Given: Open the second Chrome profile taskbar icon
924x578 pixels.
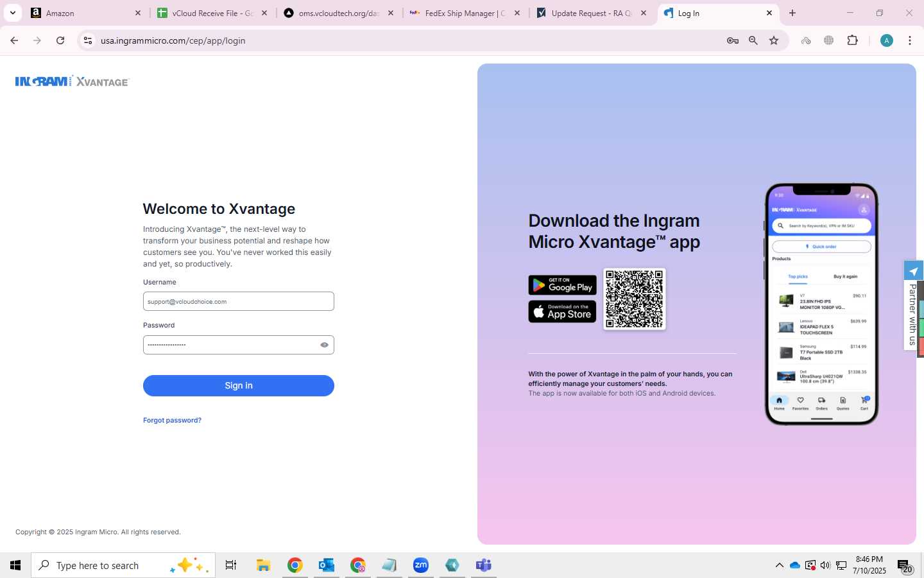Looking at the screenshot, I should pos(358,565).
